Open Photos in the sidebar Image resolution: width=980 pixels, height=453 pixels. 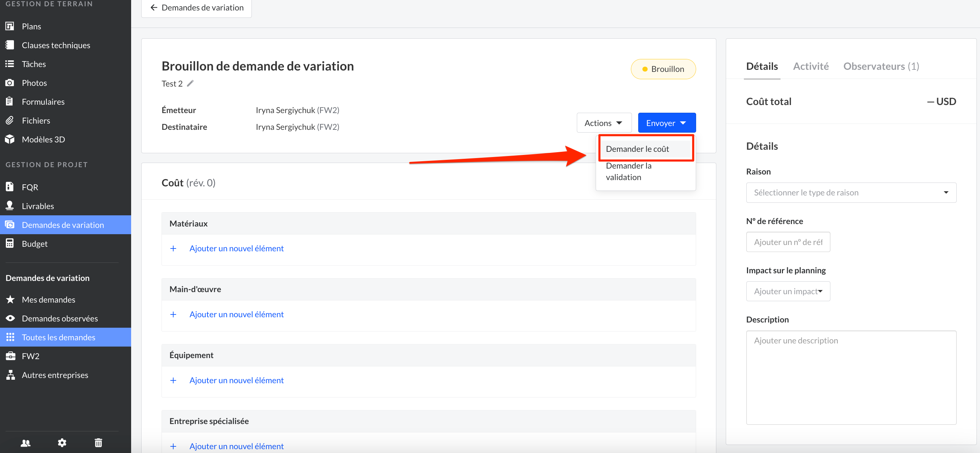click(34, 83)
